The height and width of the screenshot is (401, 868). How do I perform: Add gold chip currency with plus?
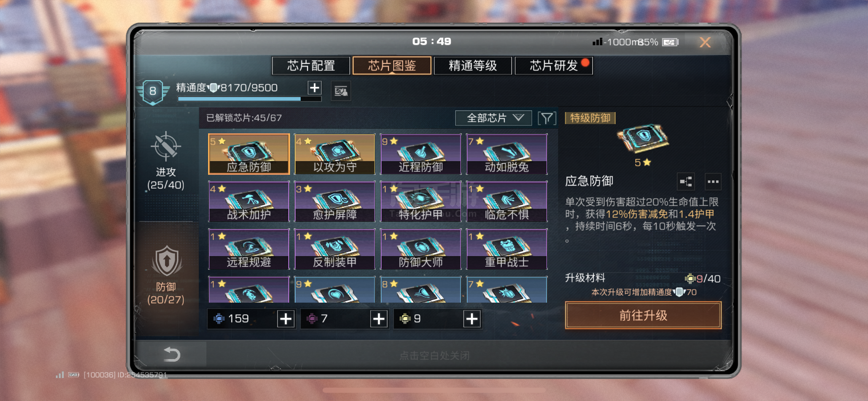(472, 319)
